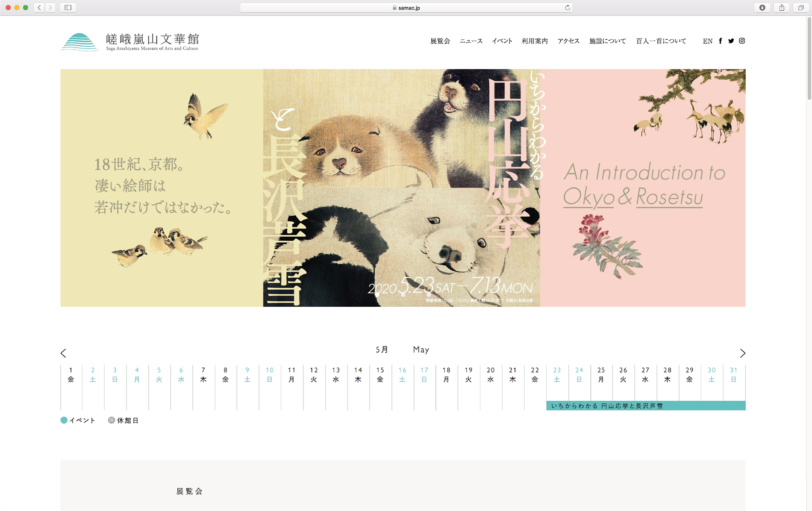Image resolution: width=812 pixels, height=511 pixels.
Task: Click the Saga Arashiyama museum logo
Action: click(x=129, y=42)
